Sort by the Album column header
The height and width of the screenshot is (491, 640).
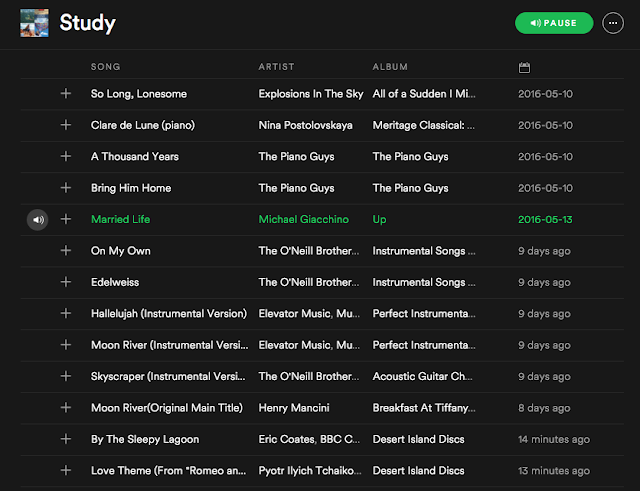point(390,67)
